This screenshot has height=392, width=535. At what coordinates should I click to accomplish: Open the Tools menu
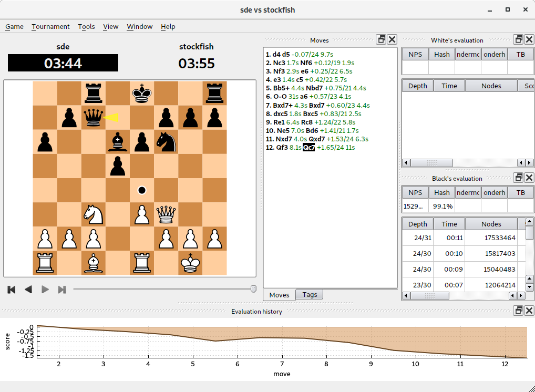(86, 27)
